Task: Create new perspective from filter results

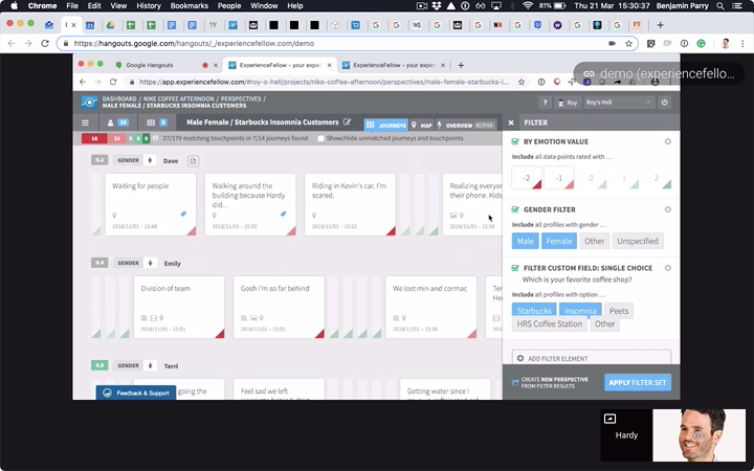Action: tap(550, 382)
